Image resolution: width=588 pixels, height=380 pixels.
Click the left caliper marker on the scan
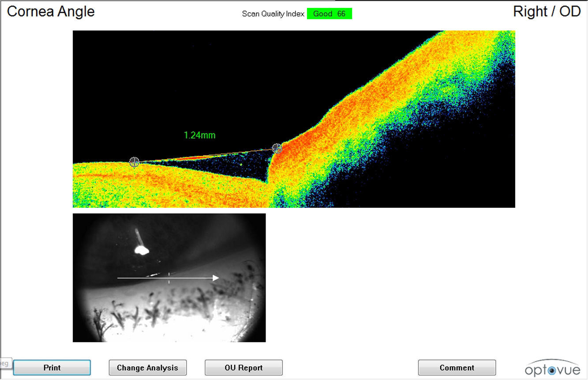click(134, 162)
